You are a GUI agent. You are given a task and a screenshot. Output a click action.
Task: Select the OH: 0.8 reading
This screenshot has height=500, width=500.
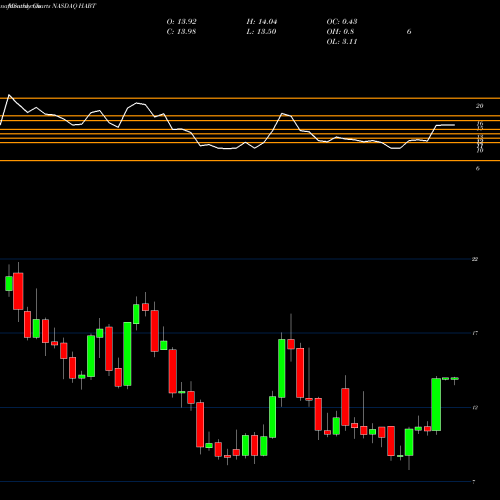click(340, 32)
